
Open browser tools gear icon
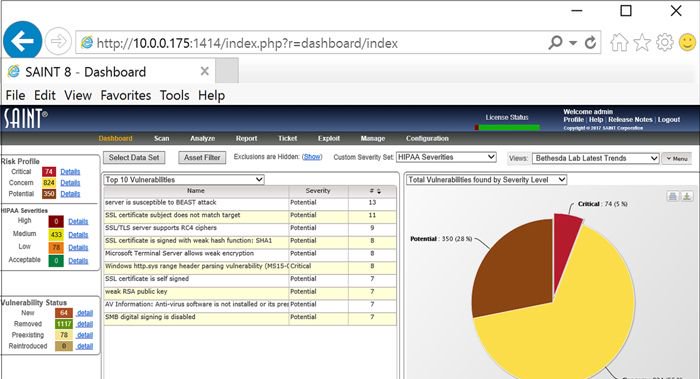[x=665, y=43]
